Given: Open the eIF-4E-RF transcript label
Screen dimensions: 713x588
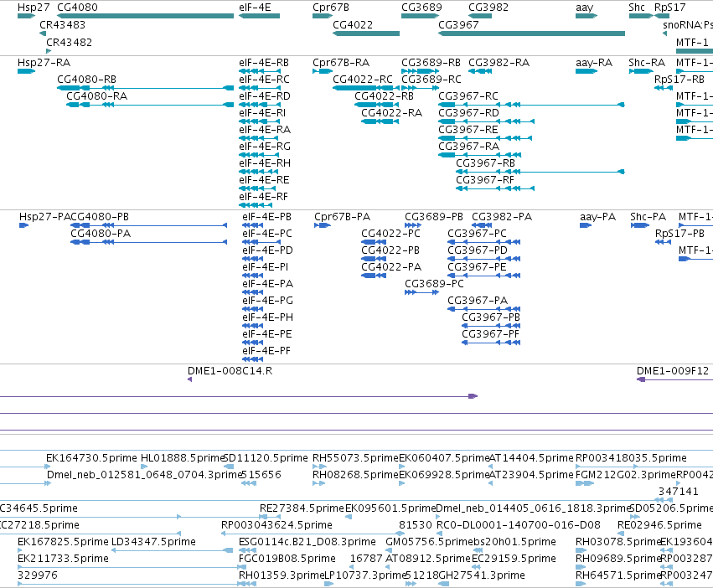Looking at the screenshot, I should [x=263, y=197].
